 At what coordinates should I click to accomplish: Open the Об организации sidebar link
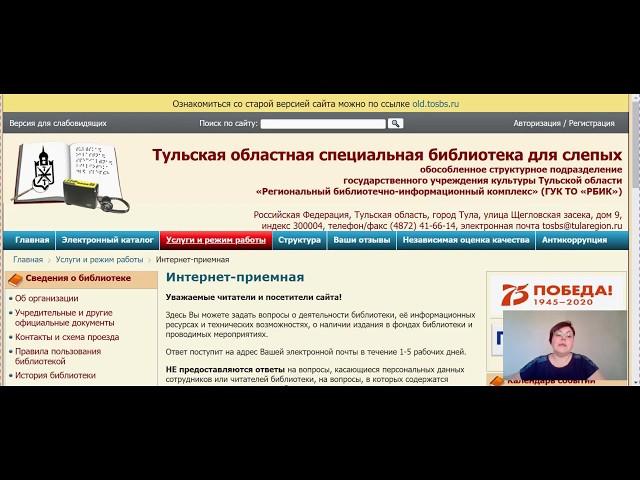click(x=47, y=298)
